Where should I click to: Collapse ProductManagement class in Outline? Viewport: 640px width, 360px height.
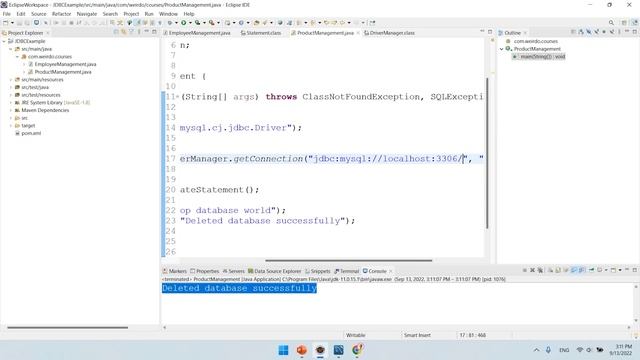pyautogui.click(x=502, y=49)
